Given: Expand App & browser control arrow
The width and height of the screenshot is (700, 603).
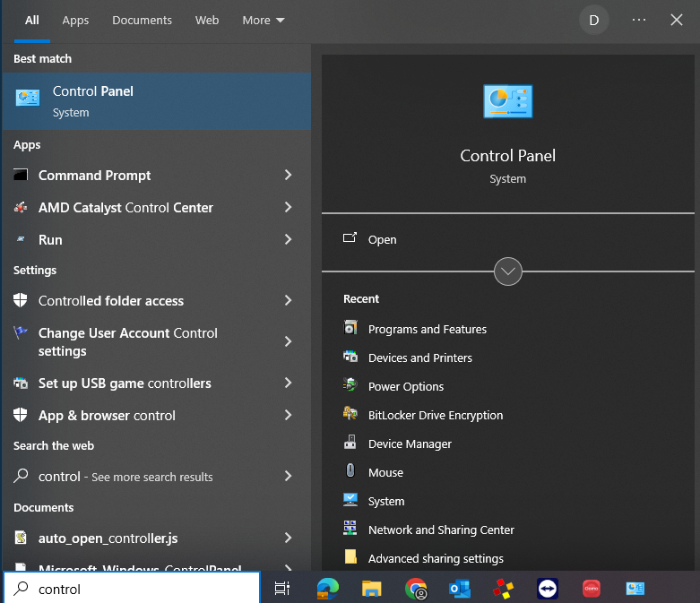Looking at the screenshot, I should 288,415.
